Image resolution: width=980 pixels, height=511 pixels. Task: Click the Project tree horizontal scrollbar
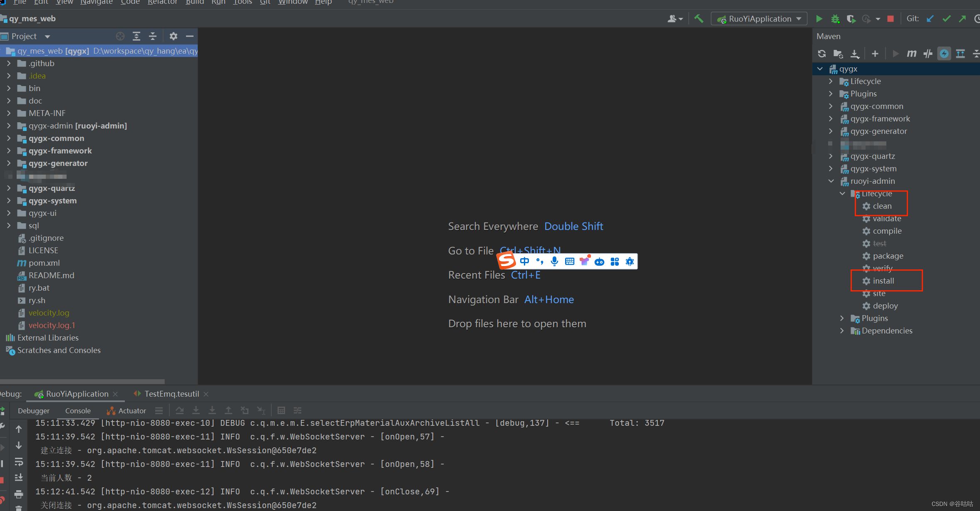pos(82,381)
